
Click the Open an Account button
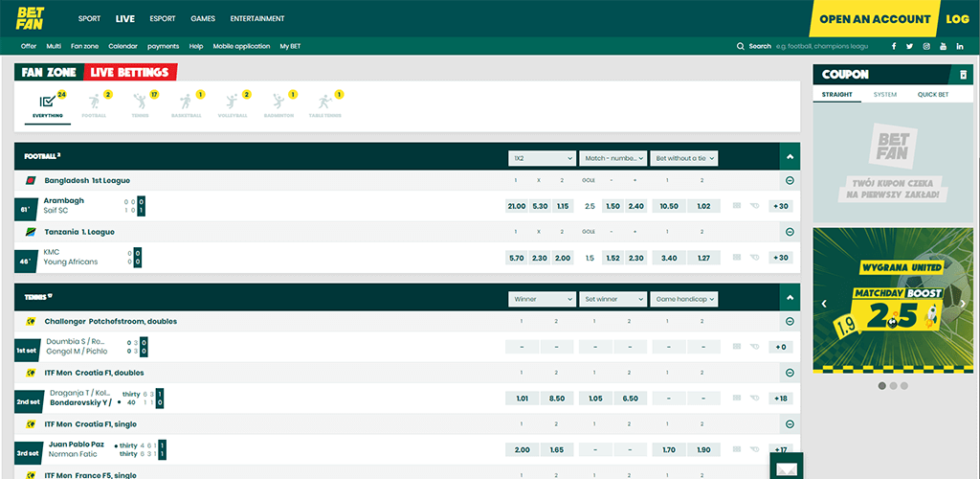click(x=874, y=19)
